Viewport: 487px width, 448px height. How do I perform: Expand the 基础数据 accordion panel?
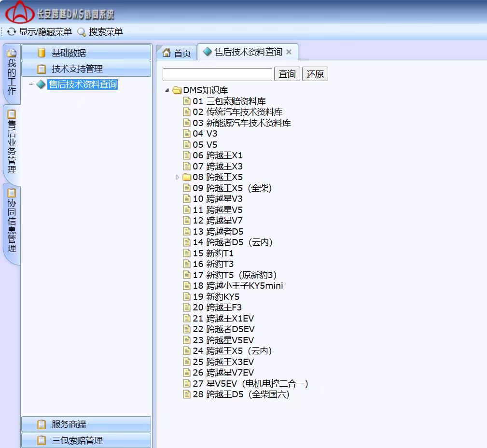pos(86,53)
